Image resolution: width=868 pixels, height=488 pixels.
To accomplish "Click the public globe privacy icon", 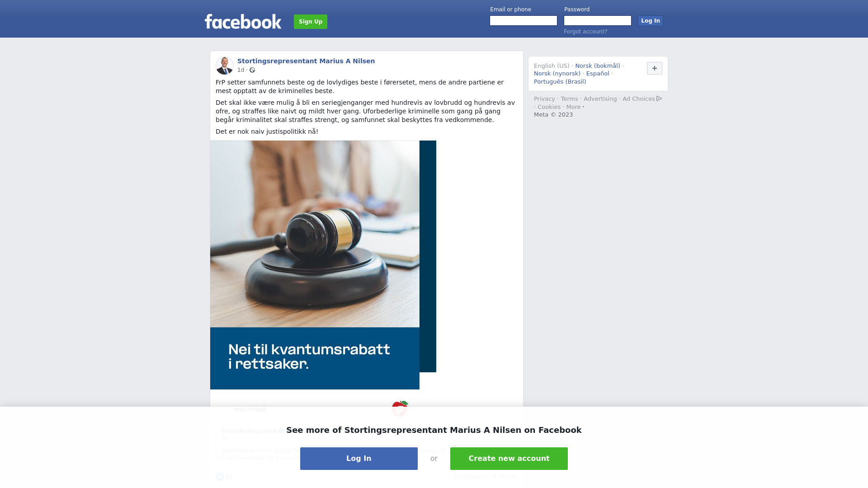I will point(252,70).
